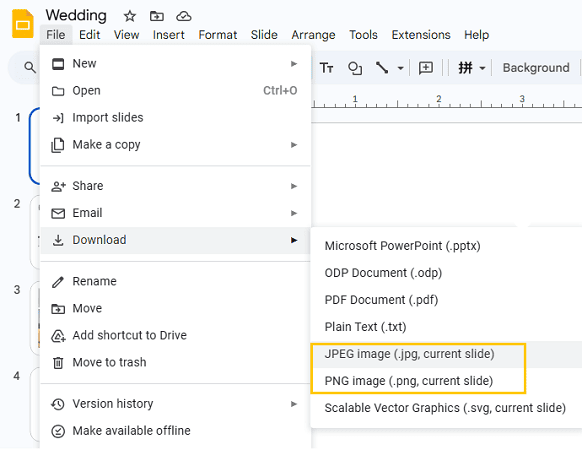Download as Plain Text (.txt)
This screenshot has width=582, height=450.
pos(447,327)
